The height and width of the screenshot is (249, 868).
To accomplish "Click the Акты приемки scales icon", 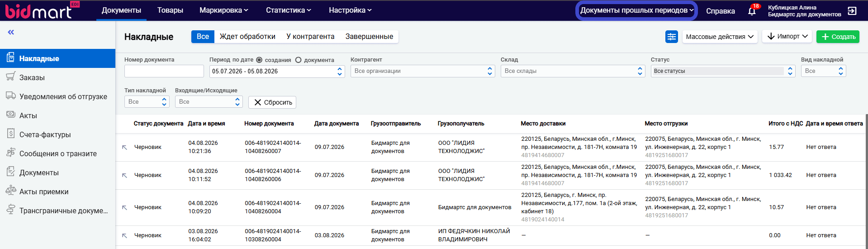I will [x=10, y=191].
